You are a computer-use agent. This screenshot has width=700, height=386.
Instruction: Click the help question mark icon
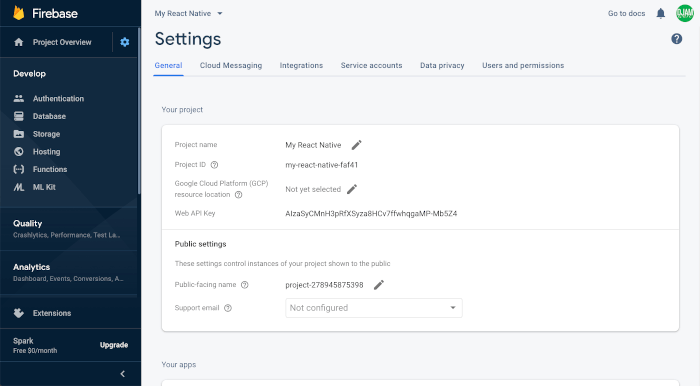point(677,39)
